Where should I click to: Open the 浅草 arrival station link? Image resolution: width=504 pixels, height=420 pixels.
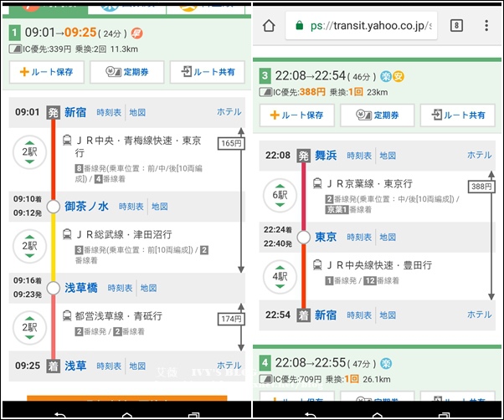[x=75, y=366]
